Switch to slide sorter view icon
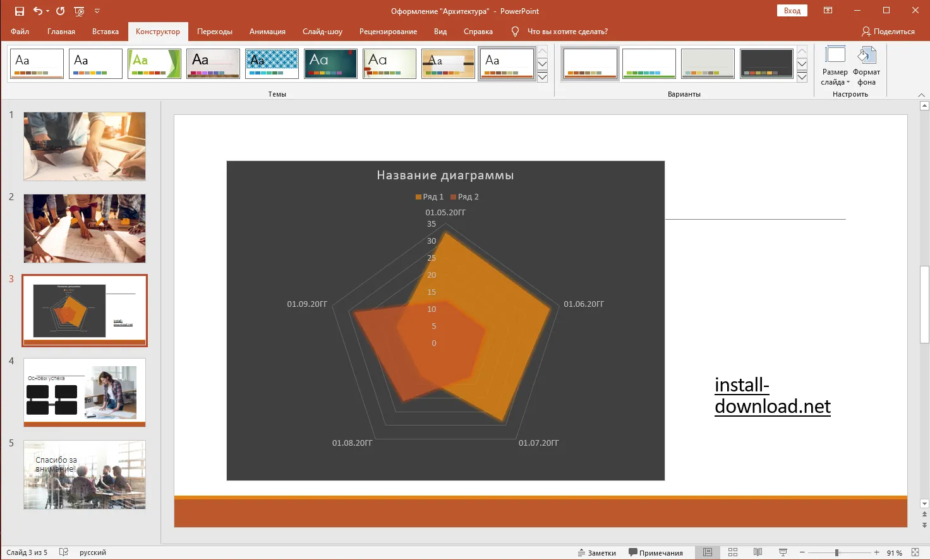 tap(733, 552)
